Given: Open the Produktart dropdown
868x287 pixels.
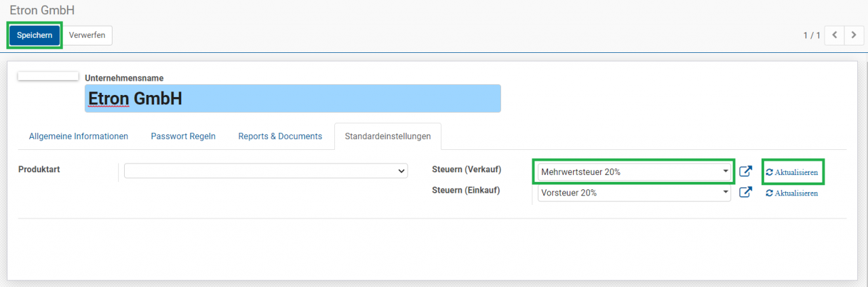Looking at the screenshot, I should point(266,171).
